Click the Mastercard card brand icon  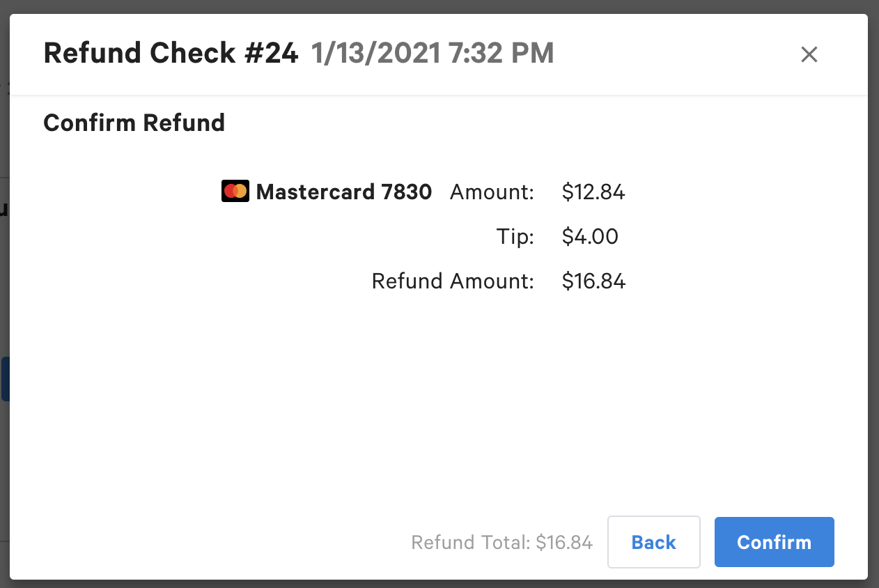pos(235,191)
